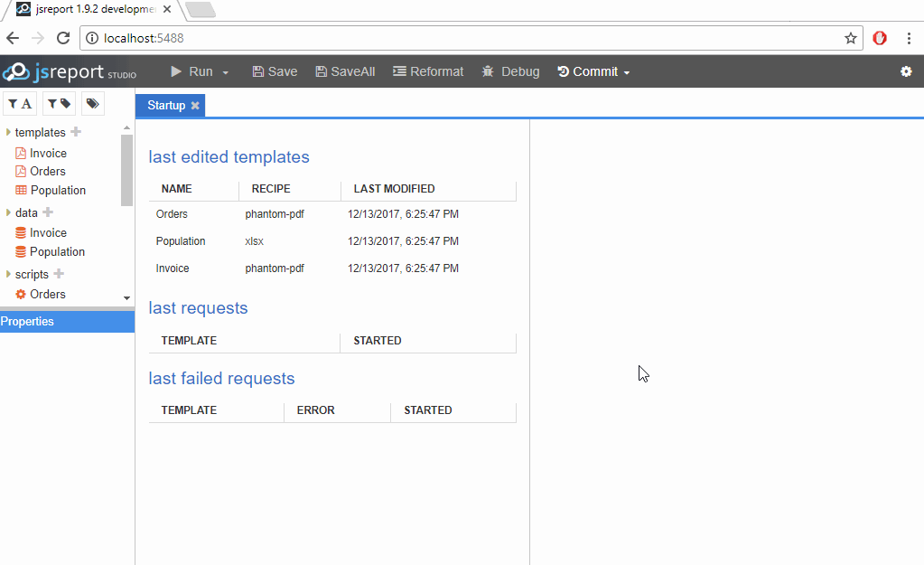Image resolution: width=924 pixels, height=565 pixels.
Task: Select the filter-by-name tool in the sidebar
Action: click(x=19, y=103)
